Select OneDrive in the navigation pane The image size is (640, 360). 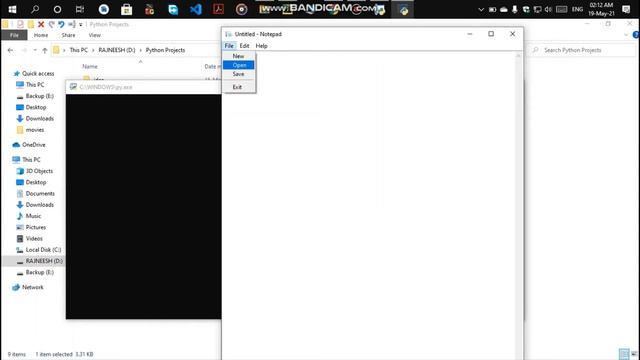(x=33, y=144)
